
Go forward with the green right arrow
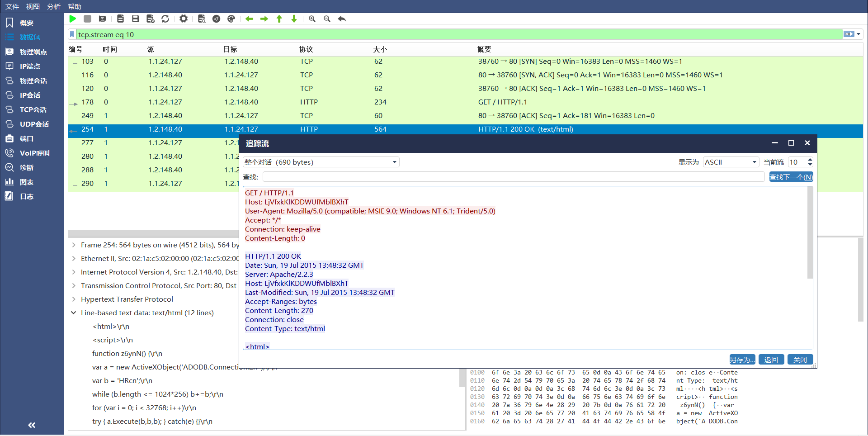(264, 19)
